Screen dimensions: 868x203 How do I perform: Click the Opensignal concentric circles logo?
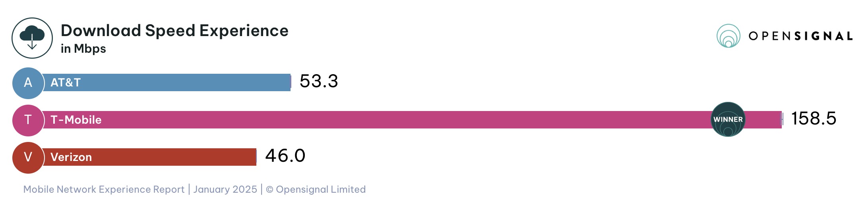point(728,36)
